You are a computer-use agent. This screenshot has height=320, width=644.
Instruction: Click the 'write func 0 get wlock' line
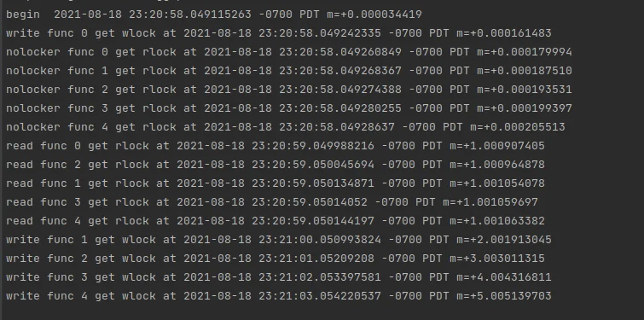[x=279, y=33]
